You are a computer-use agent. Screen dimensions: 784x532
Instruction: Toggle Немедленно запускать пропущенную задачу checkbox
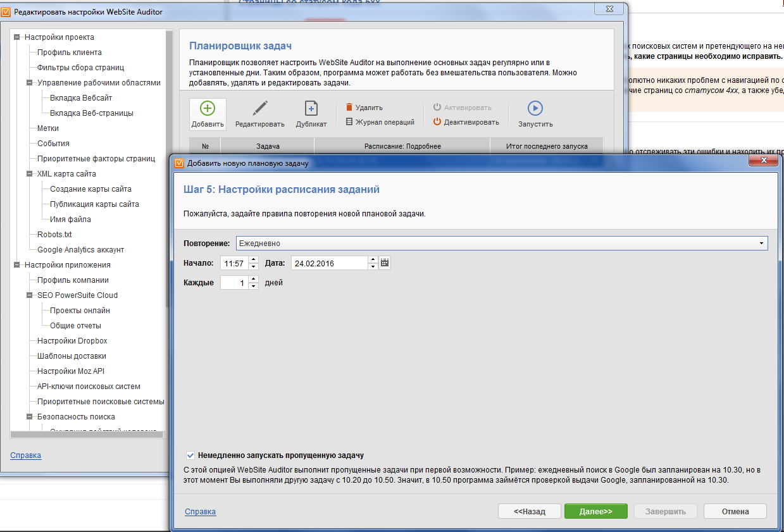click(x=190, y=455)
